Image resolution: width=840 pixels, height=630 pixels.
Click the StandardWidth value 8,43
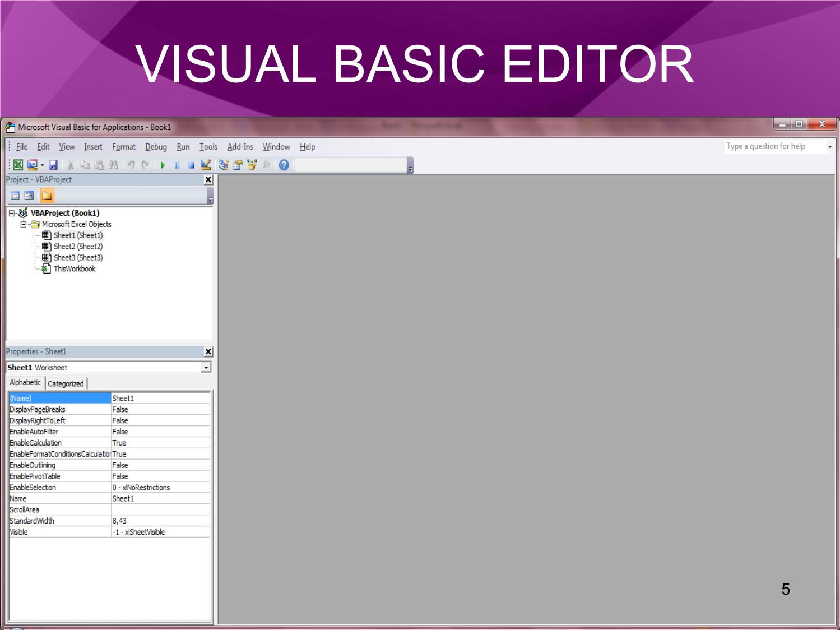pyautogui.click(x=119, y=521)
